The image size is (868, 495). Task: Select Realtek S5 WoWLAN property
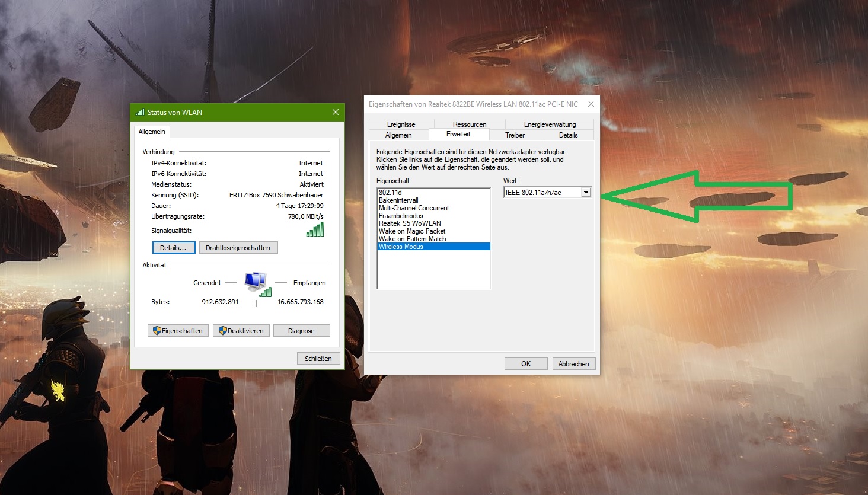tap(433, 223)
